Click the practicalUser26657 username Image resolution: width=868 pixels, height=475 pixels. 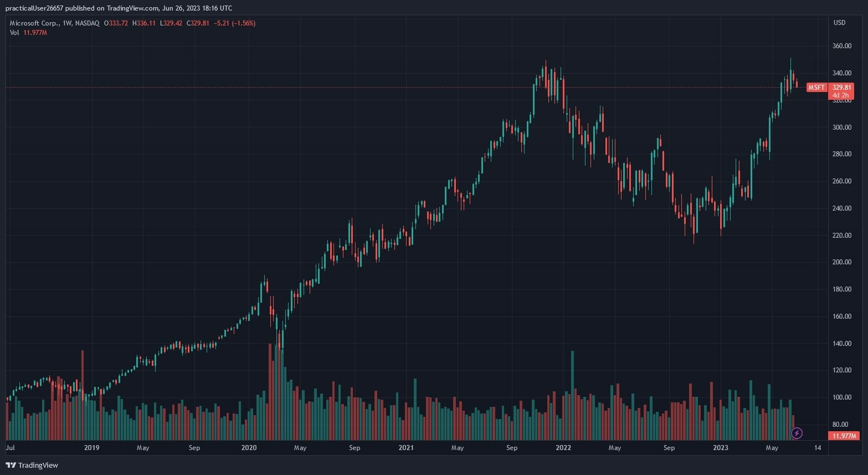(x=38, y=8)
